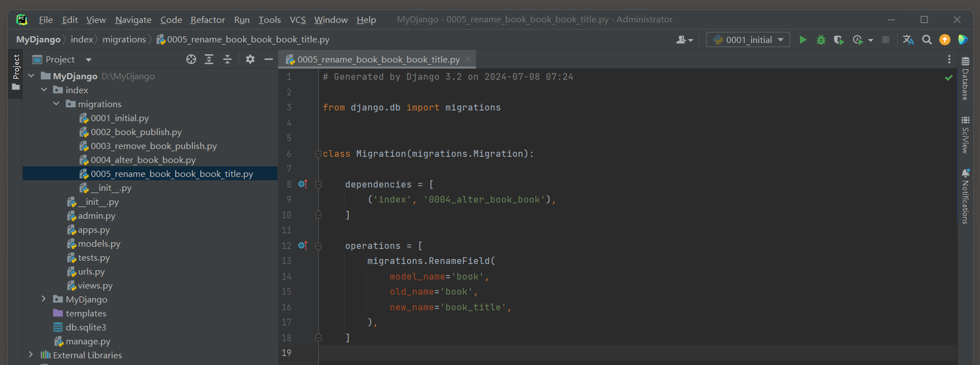The image size is (980, 365).
Task: Open the JetBrains toolbox colorful icon
Action: [963, 40]
